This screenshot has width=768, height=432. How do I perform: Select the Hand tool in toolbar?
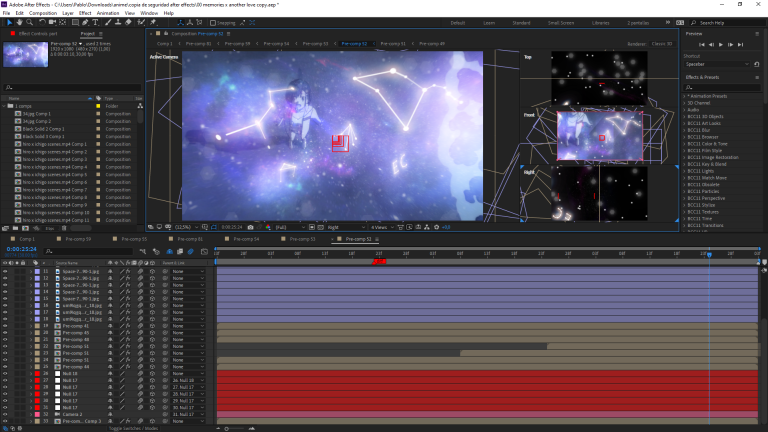(18, 22)
